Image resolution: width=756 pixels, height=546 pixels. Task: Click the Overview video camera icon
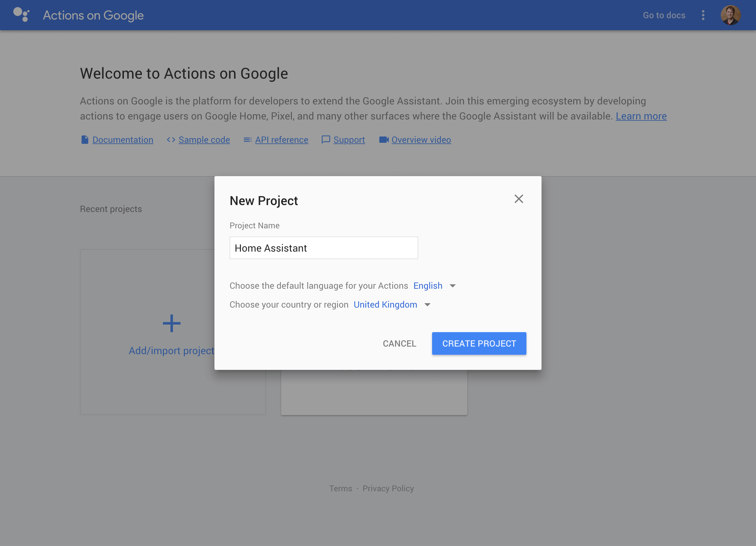coord(384,140)
